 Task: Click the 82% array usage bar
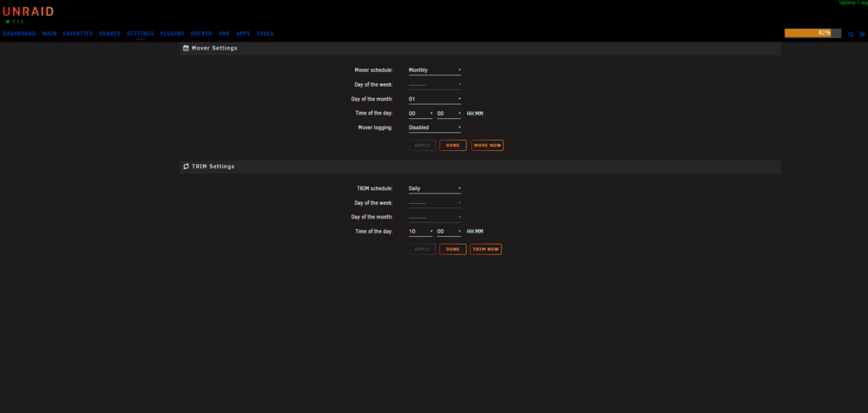[x=812, y=33]
